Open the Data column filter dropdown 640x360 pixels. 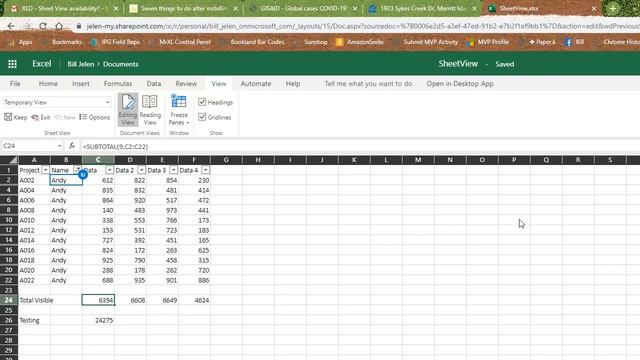click(x=109, y=170)
